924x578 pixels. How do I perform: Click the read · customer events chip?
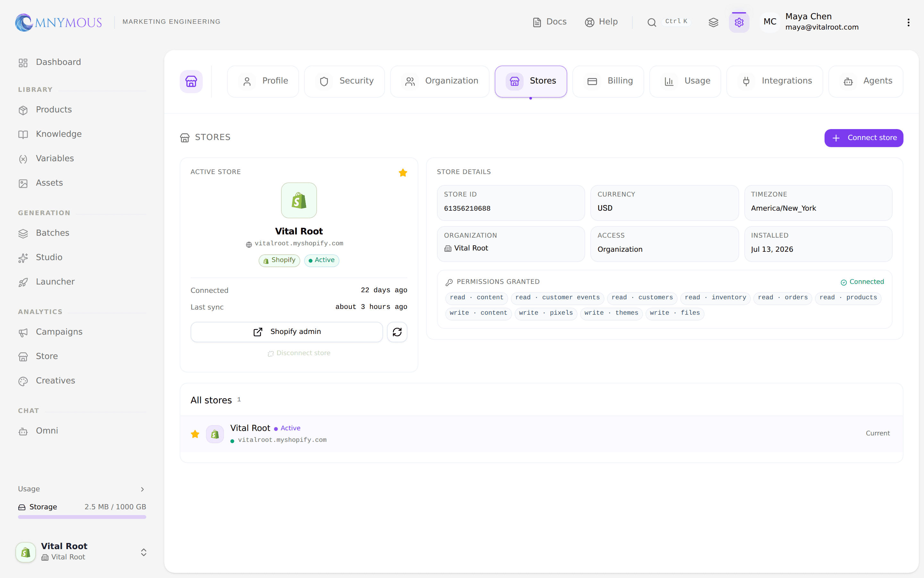(558, 298)
